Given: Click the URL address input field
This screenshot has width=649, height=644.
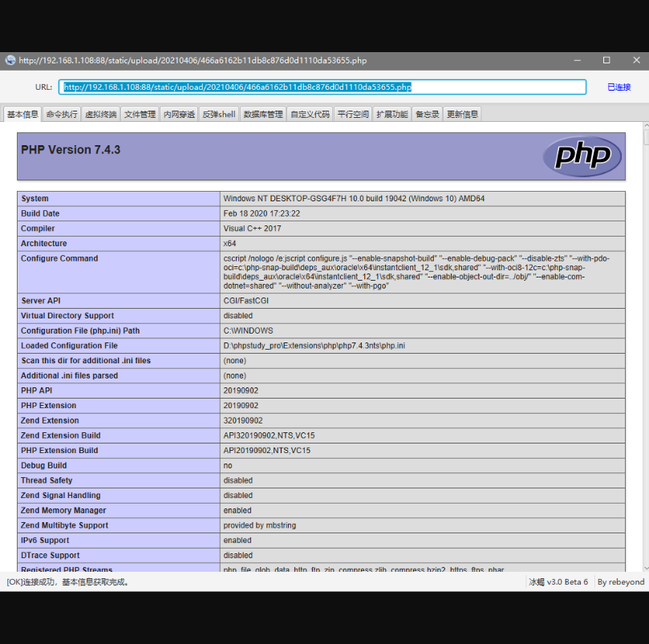Looking at the screenshot, I should coord(322,87).
